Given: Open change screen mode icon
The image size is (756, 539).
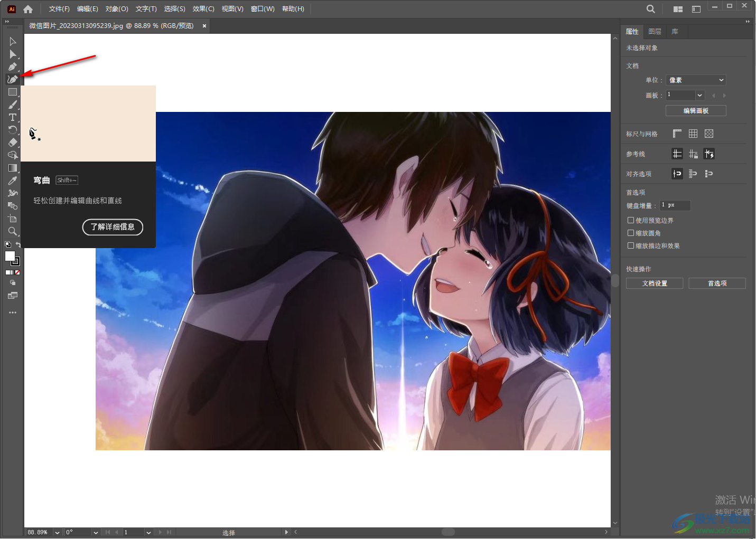Looking at the screenshot, I should click(13, 296).
